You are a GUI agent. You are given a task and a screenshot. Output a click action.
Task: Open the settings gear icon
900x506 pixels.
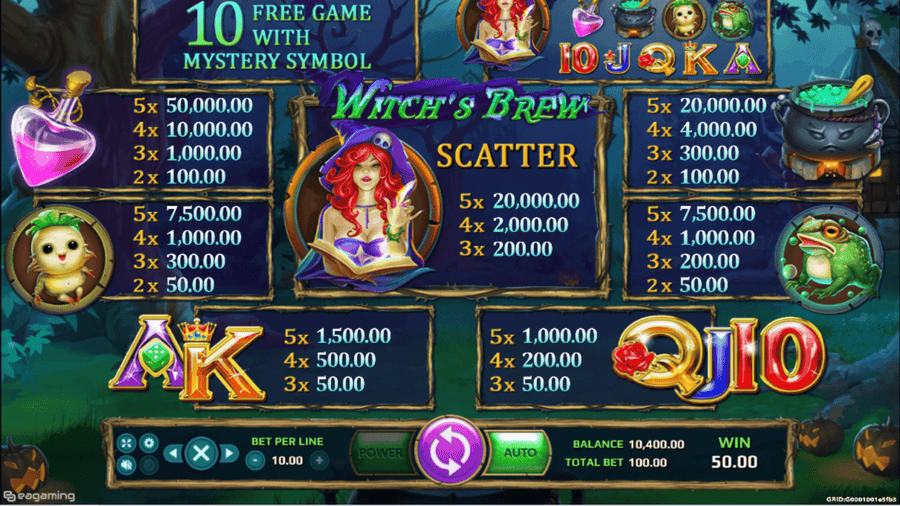[149, 443]
